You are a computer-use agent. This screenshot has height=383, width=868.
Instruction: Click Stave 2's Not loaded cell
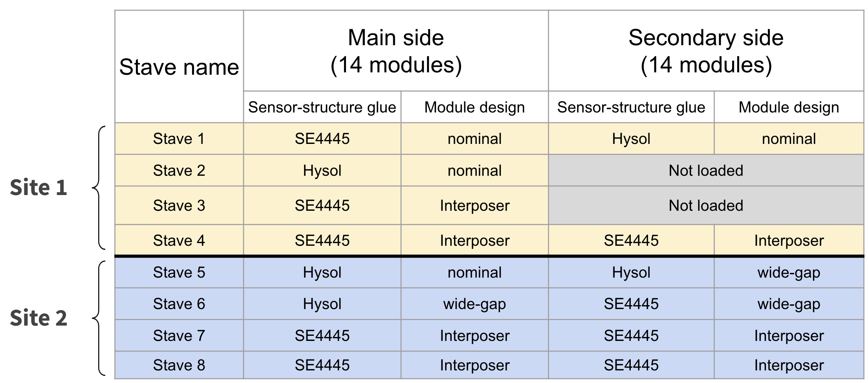coord(706,171)
